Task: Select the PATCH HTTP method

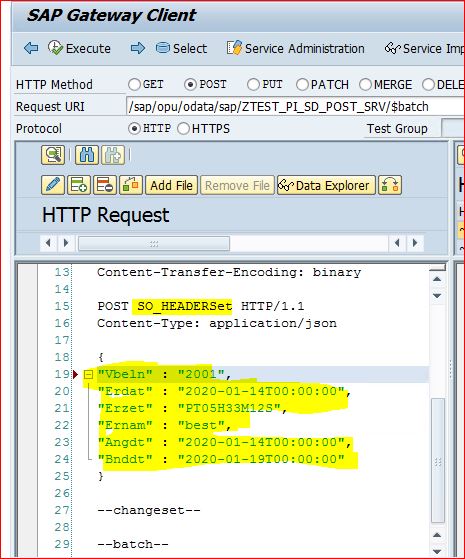Action: click(302, 84)
